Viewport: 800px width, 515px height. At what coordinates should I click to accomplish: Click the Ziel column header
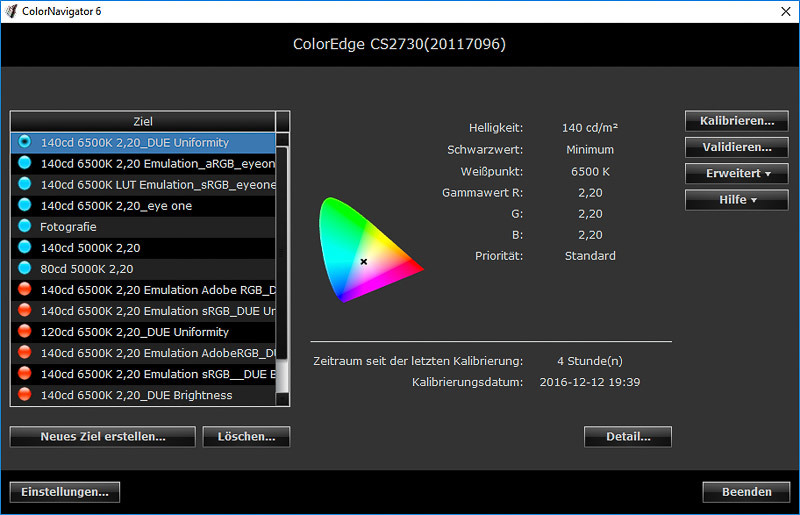143,121
